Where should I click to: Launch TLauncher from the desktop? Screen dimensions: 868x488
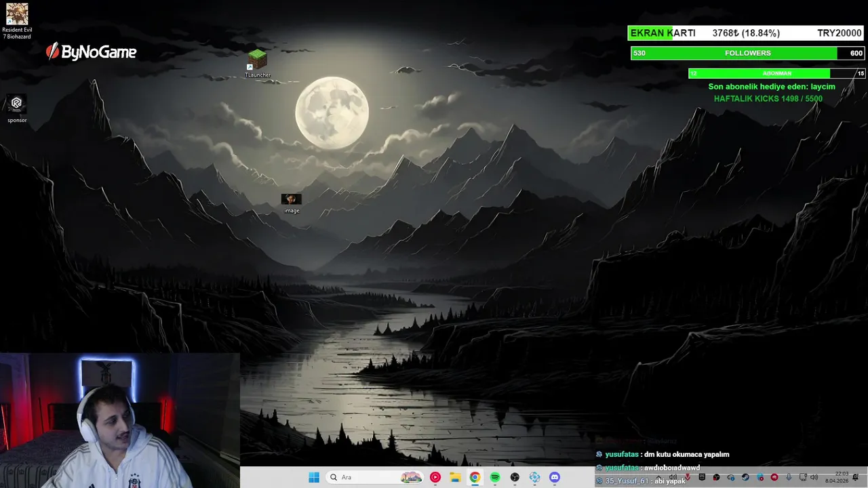click(x=258, y=64)
